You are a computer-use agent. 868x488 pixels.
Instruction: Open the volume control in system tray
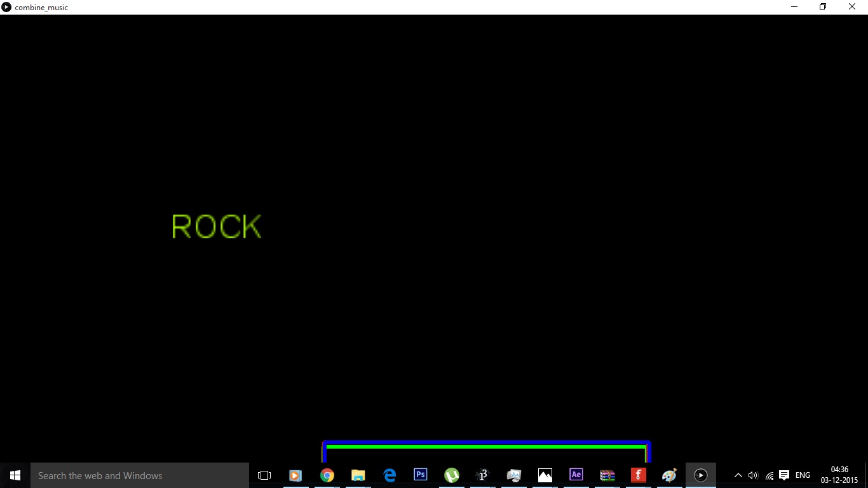click(x=753, y=475)
